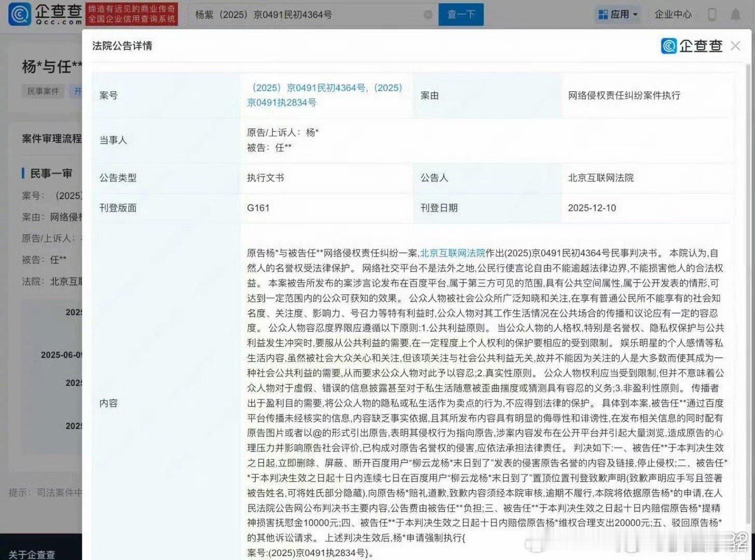755x560 pixels.
Task: Click the mobile phone icon in header
Action: pos(712,15)
